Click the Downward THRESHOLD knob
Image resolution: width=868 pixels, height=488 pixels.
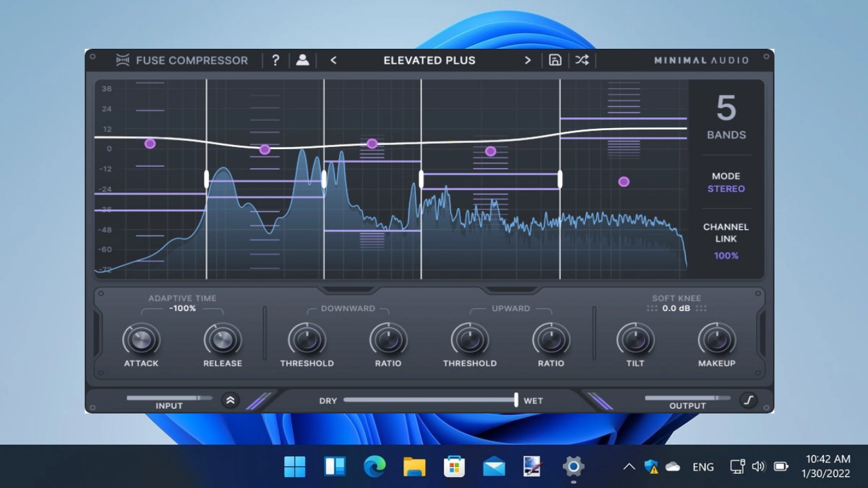click(307, 340)
